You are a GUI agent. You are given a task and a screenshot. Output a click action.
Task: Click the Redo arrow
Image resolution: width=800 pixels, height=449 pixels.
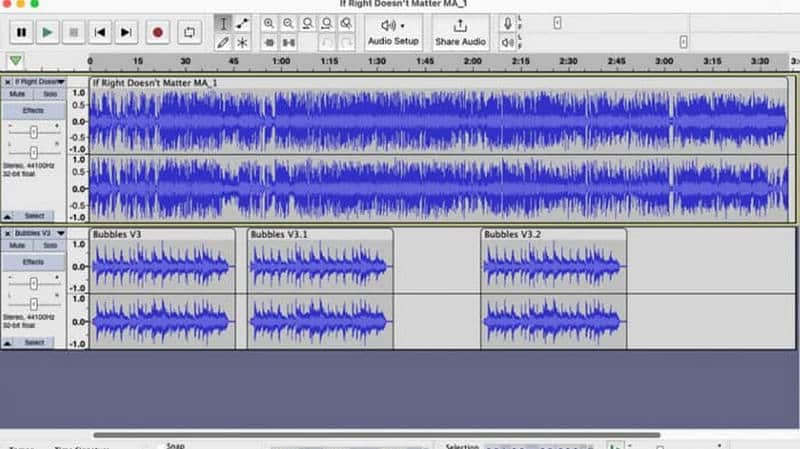346,43
